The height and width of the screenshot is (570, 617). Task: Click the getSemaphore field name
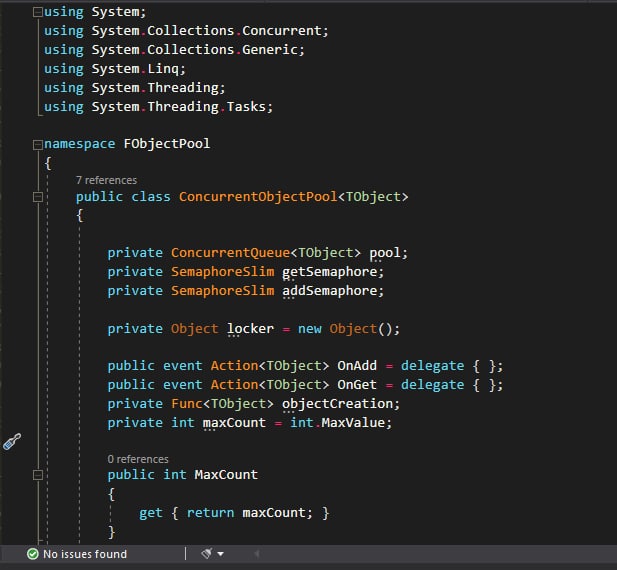click(329, 271)
